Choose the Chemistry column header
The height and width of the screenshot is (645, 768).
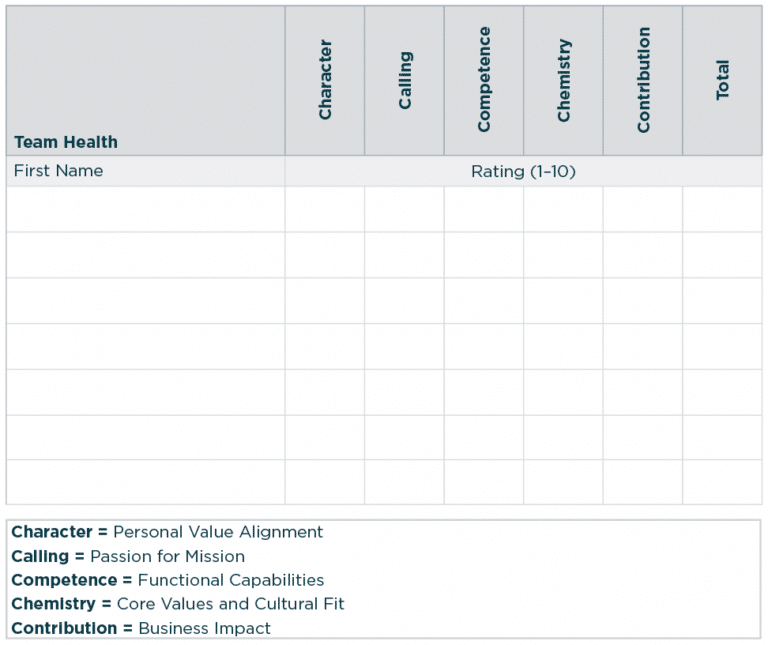(x=564, y=80)
